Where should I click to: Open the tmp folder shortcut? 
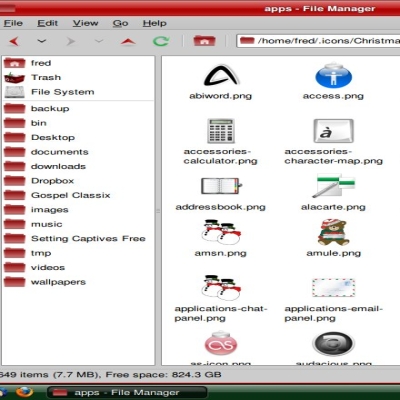pyautogui.click(x=78, y=253)
